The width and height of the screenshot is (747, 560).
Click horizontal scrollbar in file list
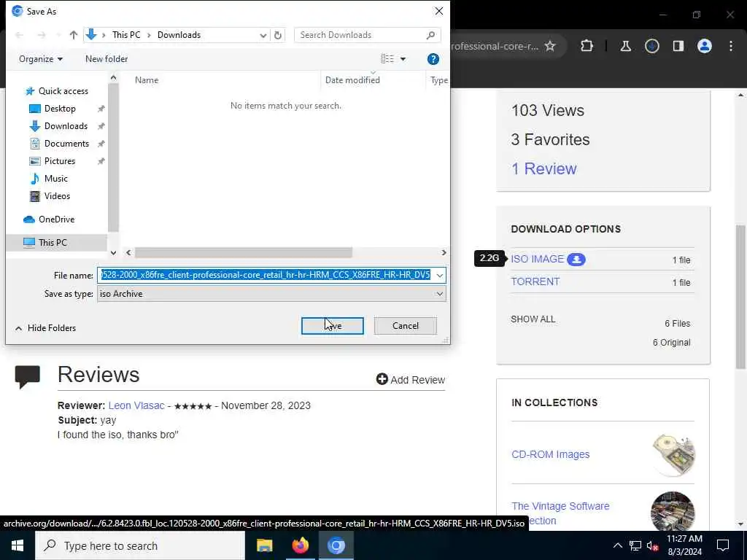point(244,252)
